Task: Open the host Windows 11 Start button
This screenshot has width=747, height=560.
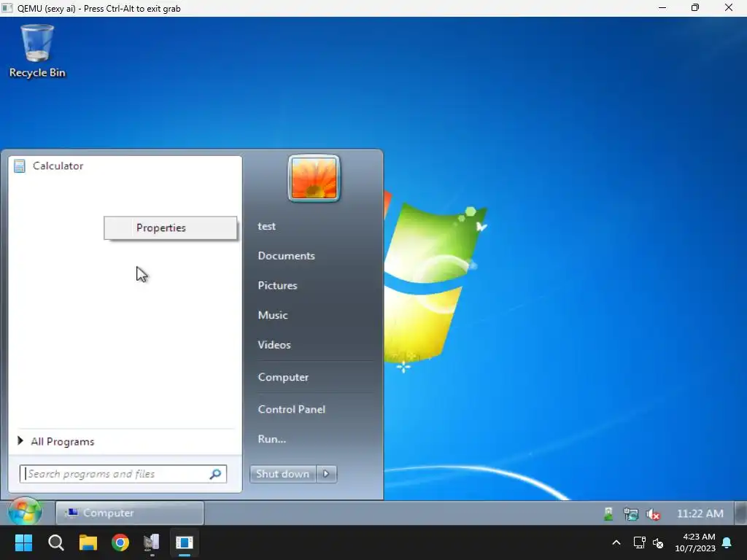Action: point(23,542)
